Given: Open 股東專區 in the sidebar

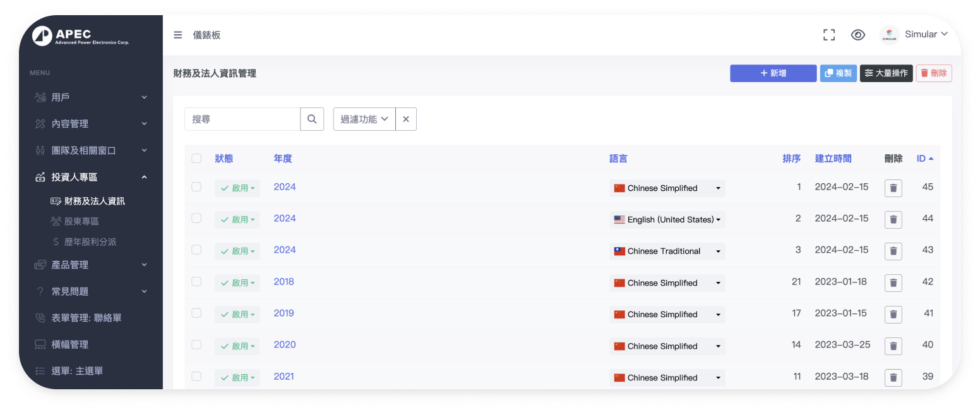Looking at the screenshot, I should [x=81, y=222].
